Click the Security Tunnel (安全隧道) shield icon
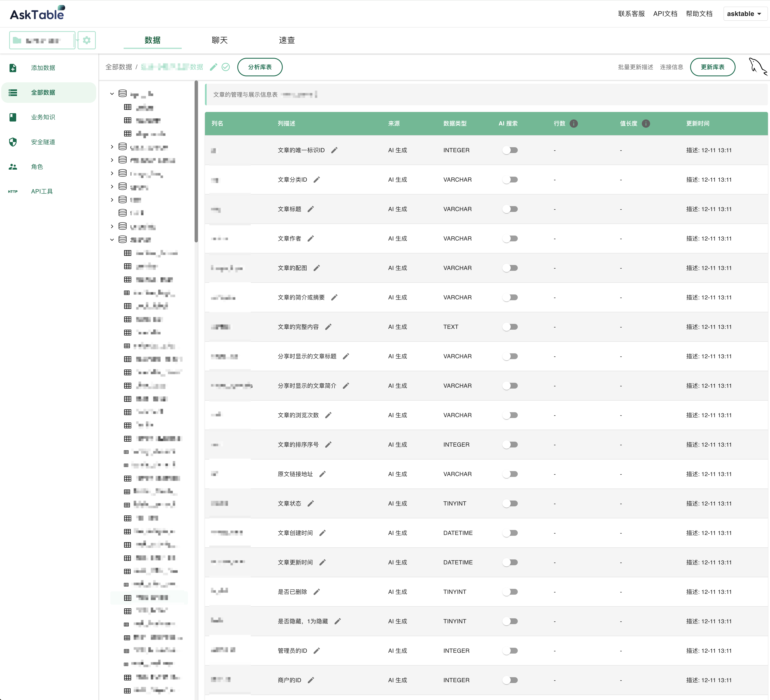The image size is (770, 700). pyautogui.click(x=13, y=142)
